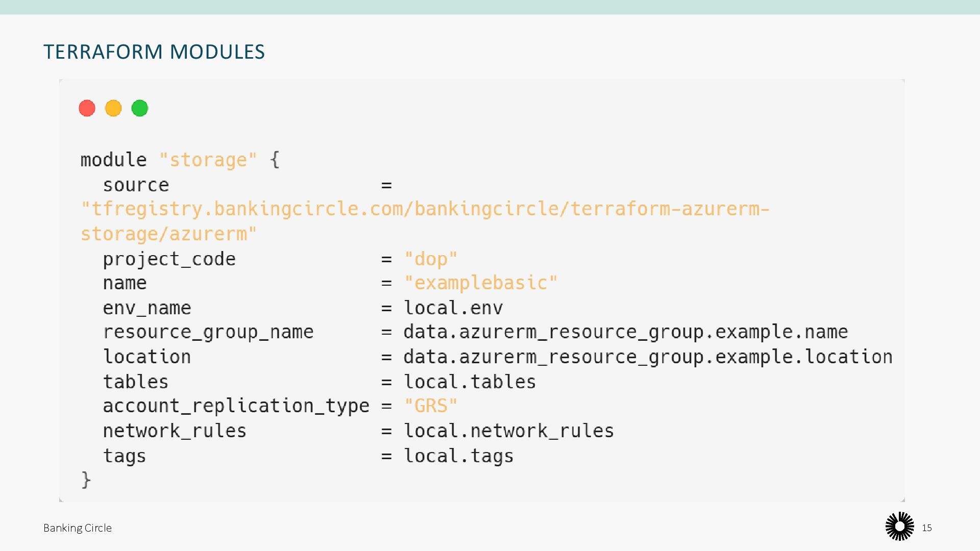Click the local.env value
Screen dimensions: 980x551
click(453, 308)
